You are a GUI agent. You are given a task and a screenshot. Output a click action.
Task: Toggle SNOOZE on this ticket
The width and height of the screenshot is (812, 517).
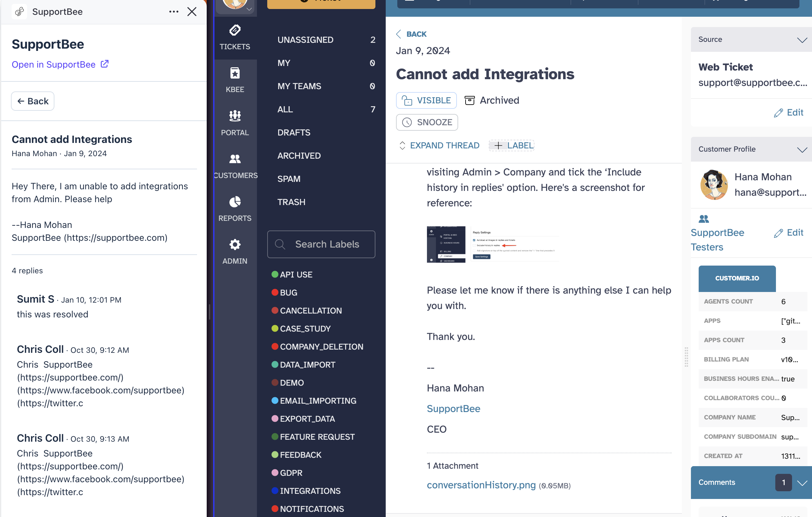[x=427, y=122]
